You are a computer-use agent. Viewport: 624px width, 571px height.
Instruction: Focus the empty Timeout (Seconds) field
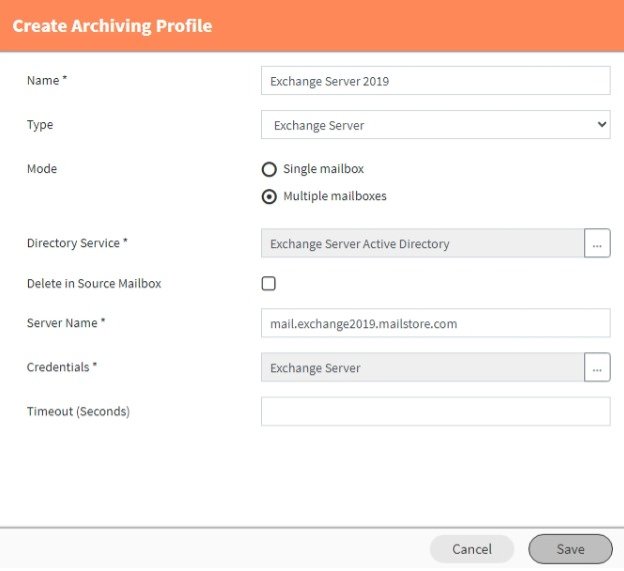(435, 412)
